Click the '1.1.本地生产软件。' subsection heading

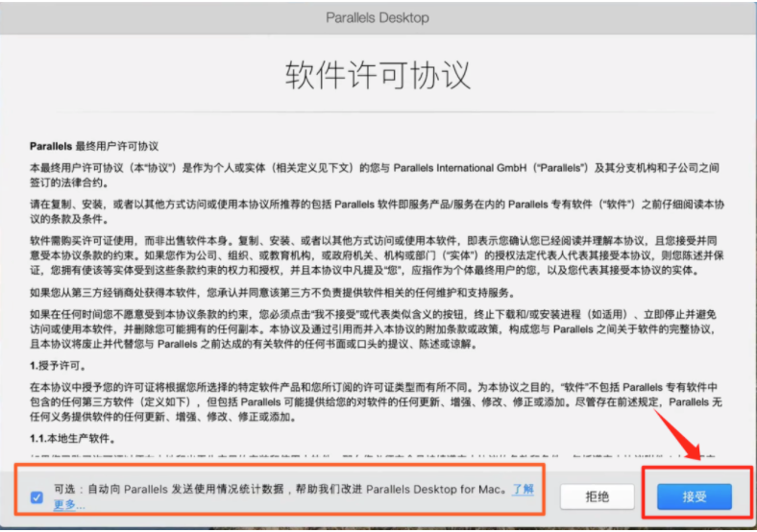73,439
